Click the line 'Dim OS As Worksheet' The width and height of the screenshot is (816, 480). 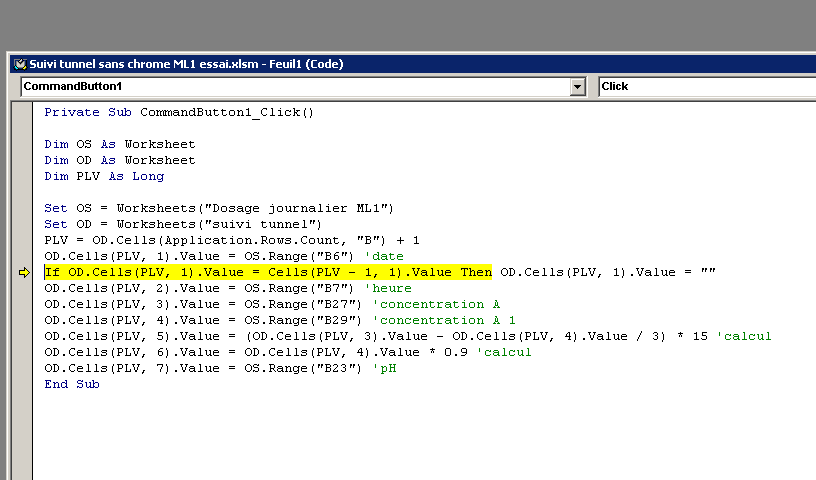120,144
